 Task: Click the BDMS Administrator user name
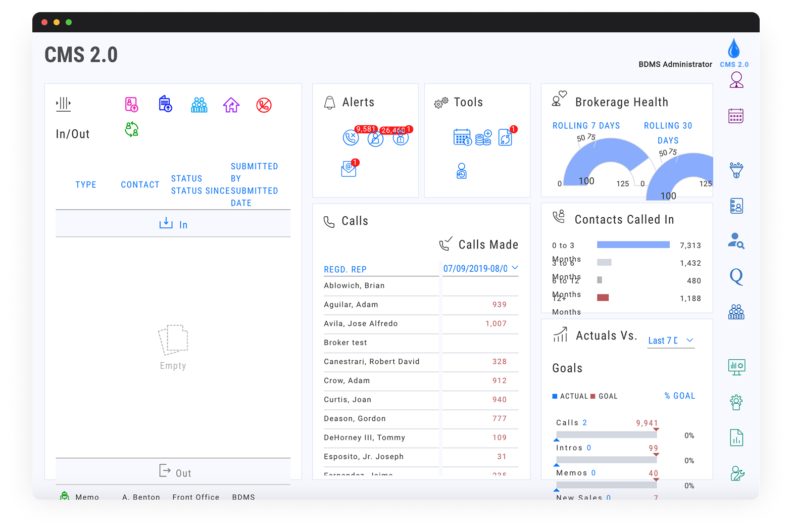tap(675, 64)
